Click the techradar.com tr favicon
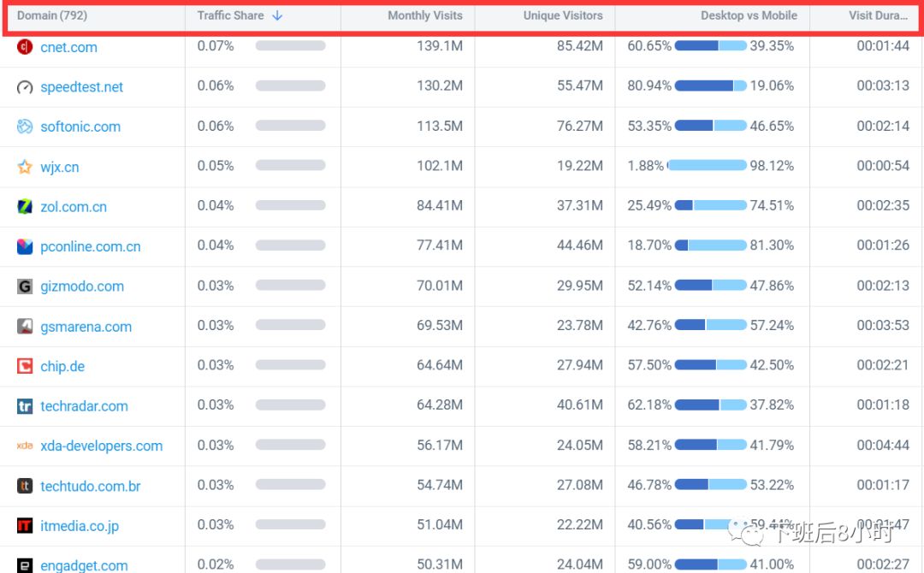924x573 pixels. [x=25, y=405]
